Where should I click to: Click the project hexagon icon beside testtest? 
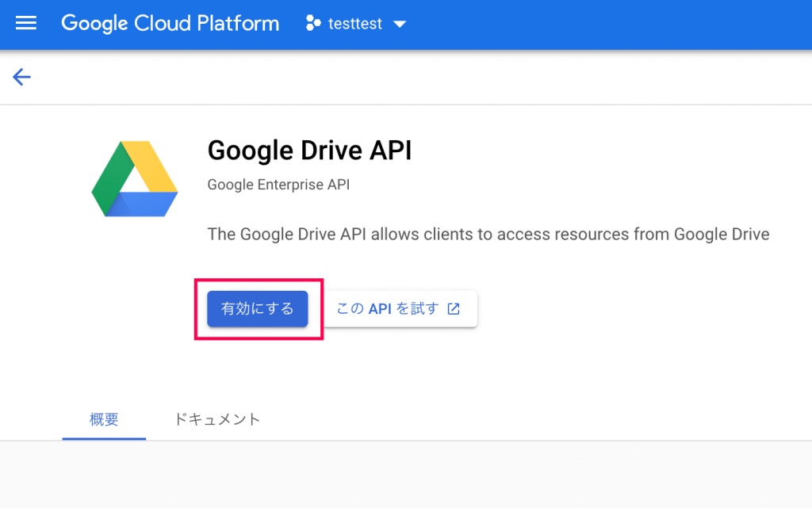tap(313, 23)
